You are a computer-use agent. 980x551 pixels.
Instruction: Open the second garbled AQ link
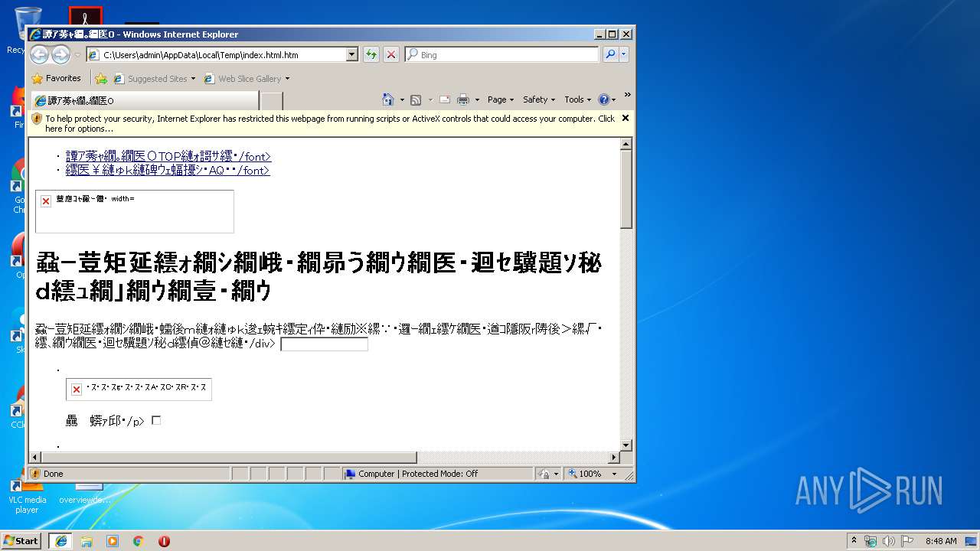tap(168, 171)
